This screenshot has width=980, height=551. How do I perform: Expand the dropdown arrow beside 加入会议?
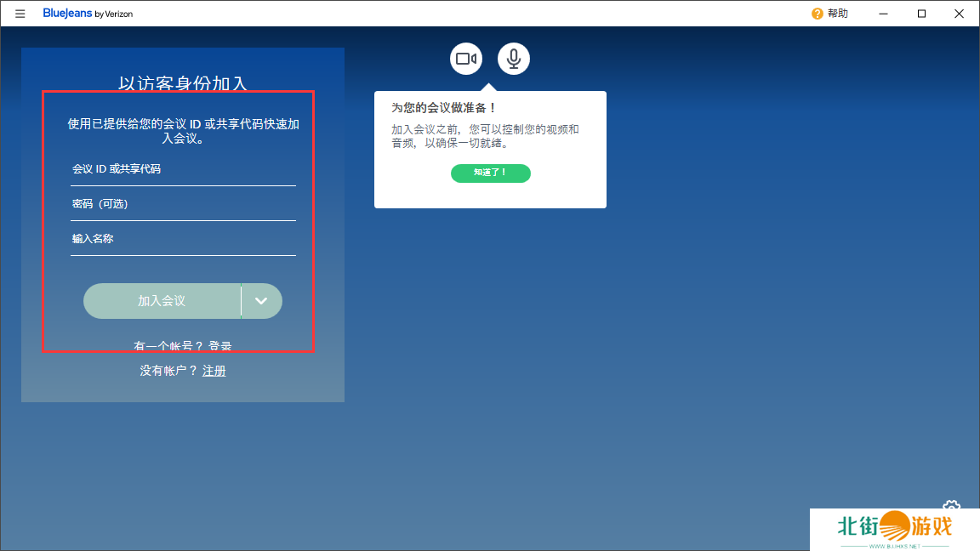tap(262, 301)
